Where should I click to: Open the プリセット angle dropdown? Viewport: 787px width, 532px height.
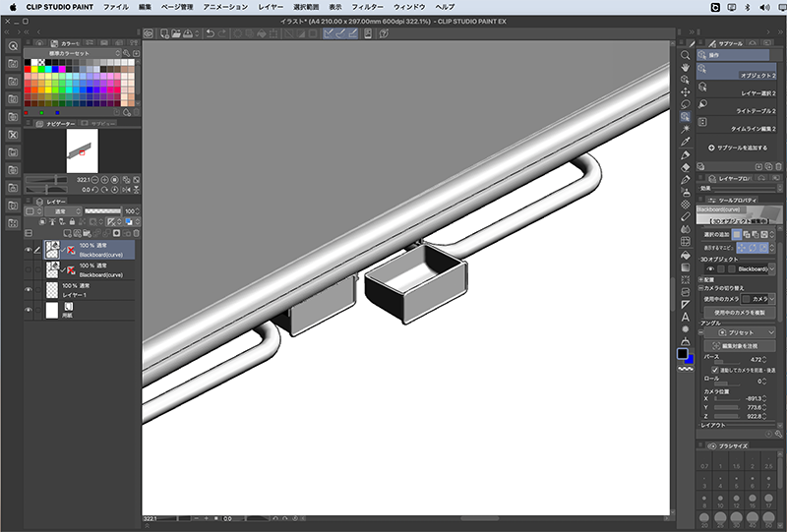[738, 332]
